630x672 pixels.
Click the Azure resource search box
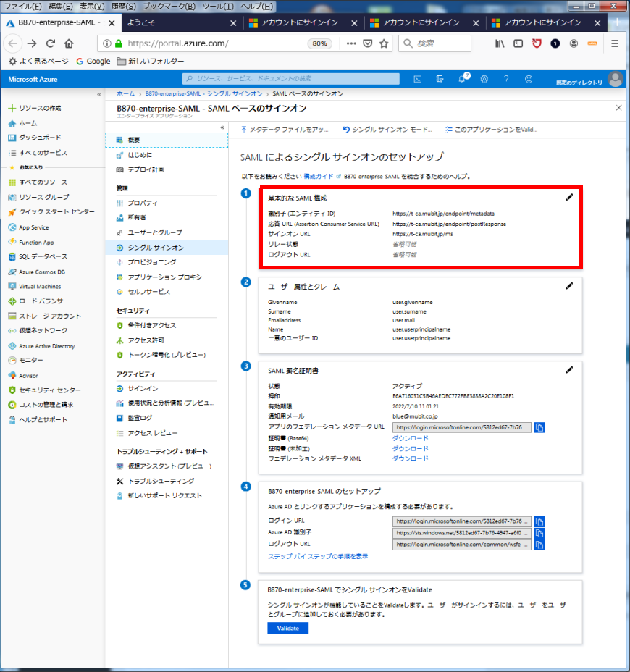[x=291, y=79]
